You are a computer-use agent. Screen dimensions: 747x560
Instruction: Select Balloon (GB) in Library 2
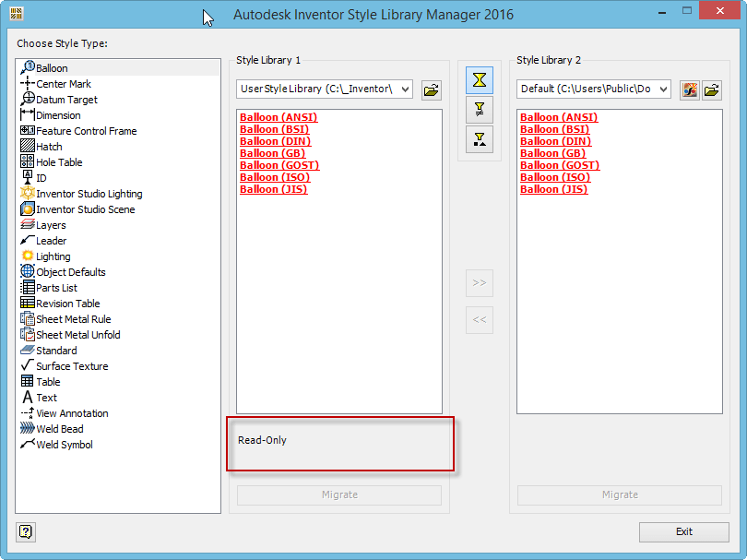tap(552, 153)
